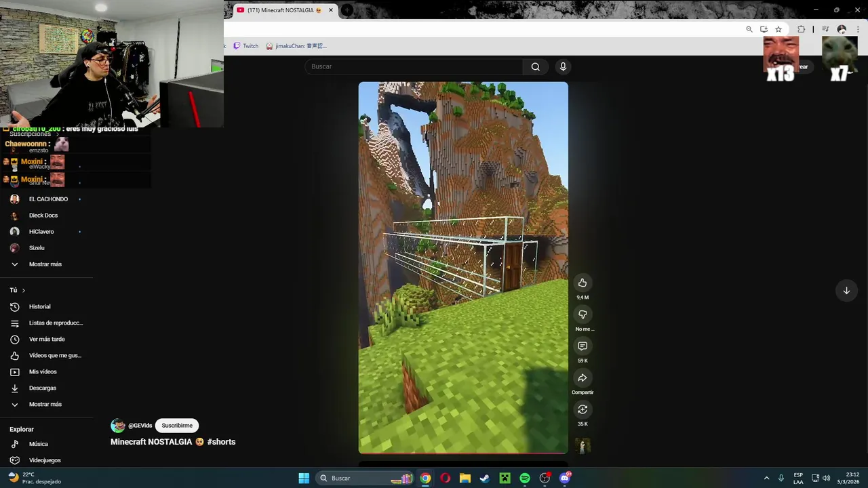Open Dieck Docs channel subscription

click(x=46, y=216)
